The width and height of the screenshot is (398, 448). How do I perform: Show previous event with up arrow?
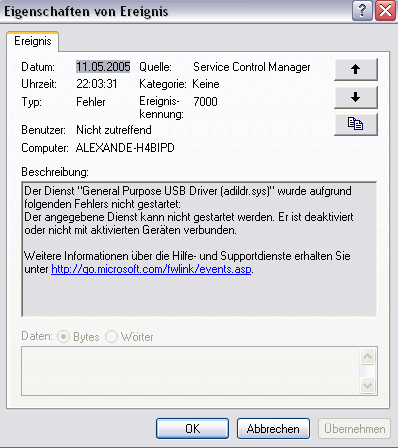(x=356, y=69)
